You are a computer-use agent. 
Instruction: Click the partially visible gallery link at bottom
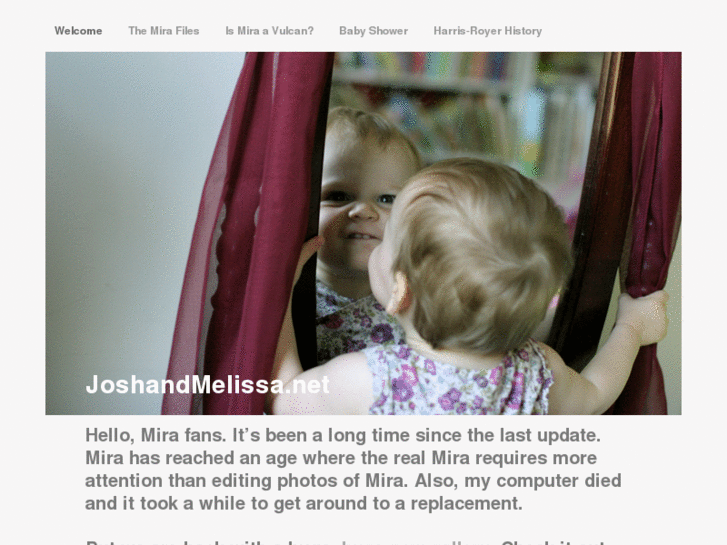pos(416,542)
